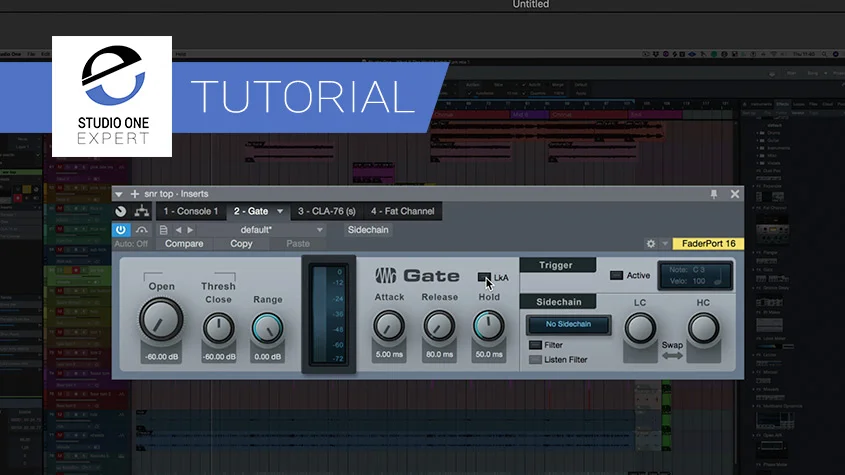Load the previous preset arrow
Viewport: 845px width, 475px height.
coord(178,230)
